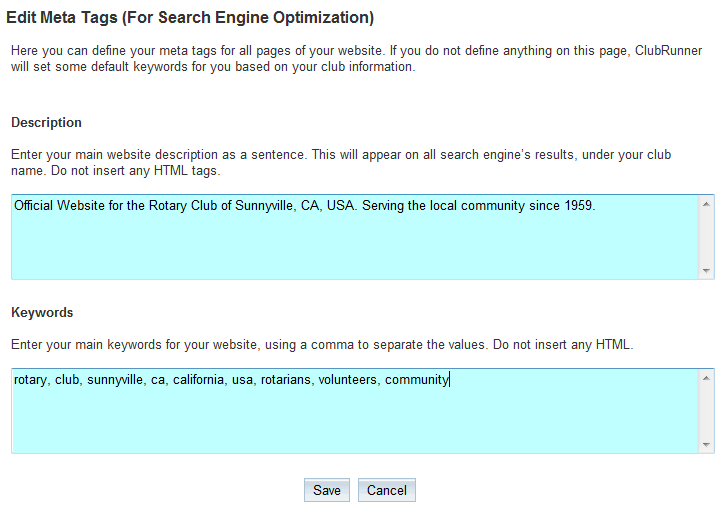
Task: Place cursor on "1959" in the description text
Action: (x=576, y=206)
